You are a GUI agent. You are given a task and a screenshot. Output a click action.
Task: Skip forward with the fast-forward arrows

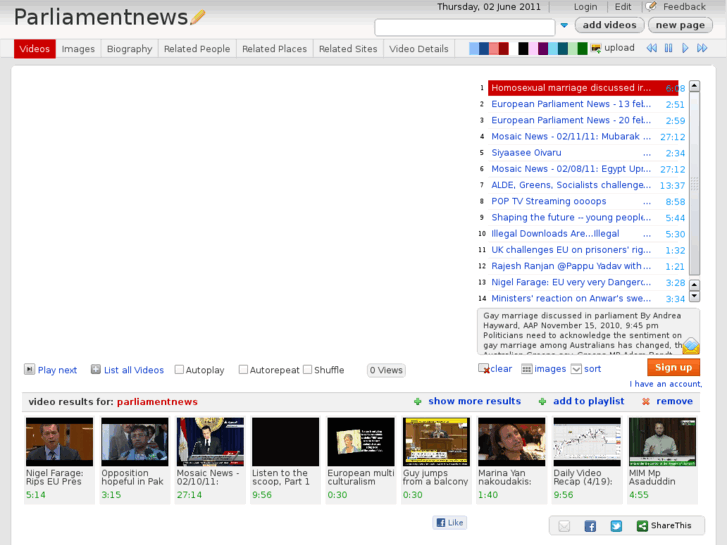pyautogui.click(x=702, y=48)
